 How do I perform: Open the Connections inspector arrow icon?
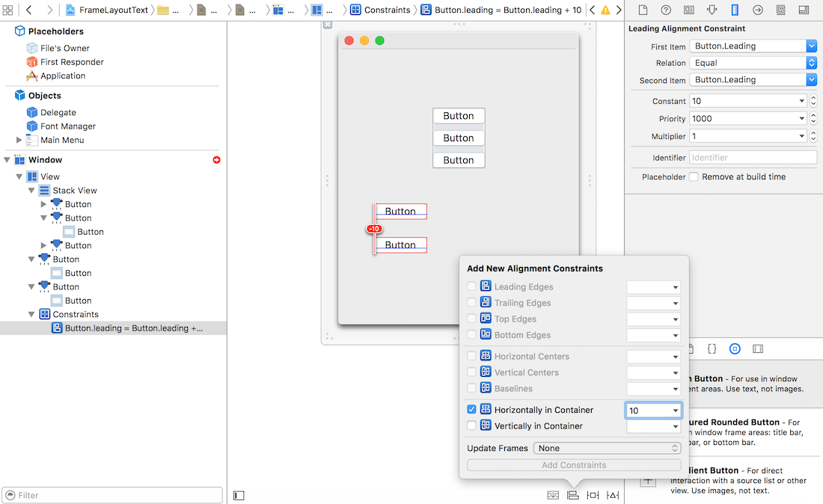(x=757, y=10)
